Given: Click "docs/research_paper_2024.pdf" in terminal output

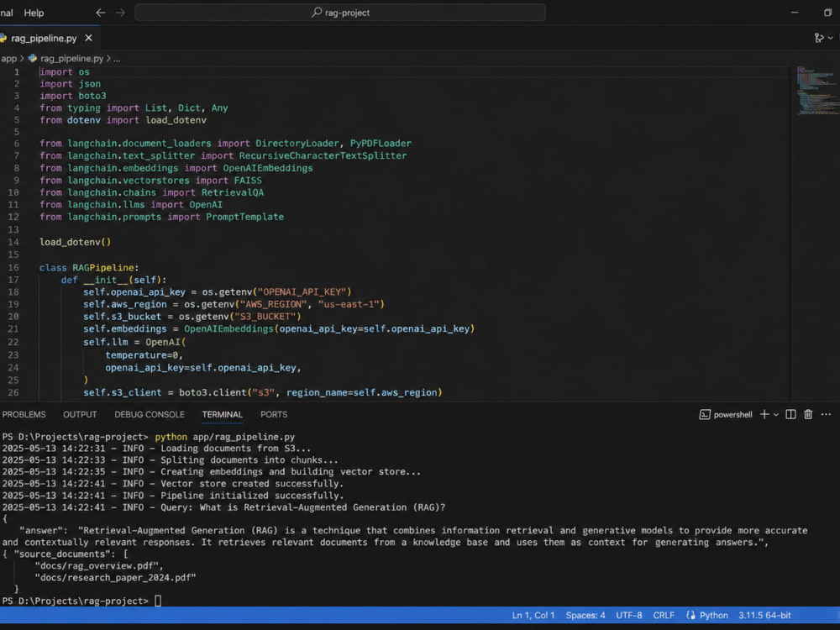Looking at the screenshot, I should 116,578.
